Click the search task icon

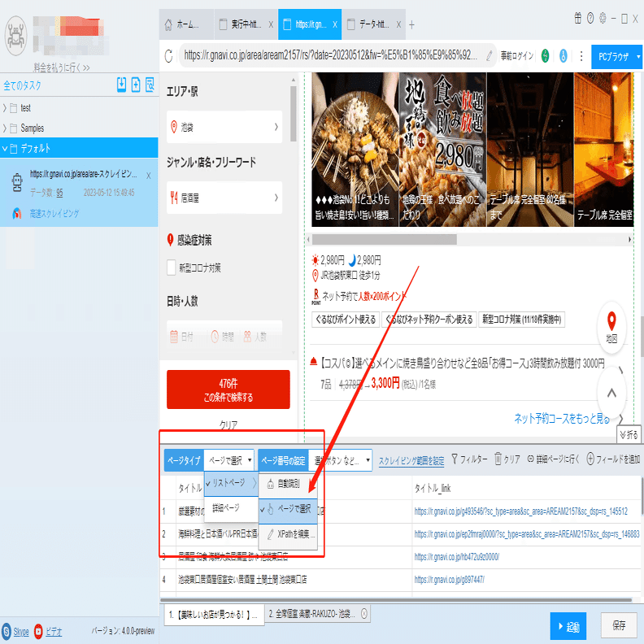pyautogui.click(x=150, y=85)
